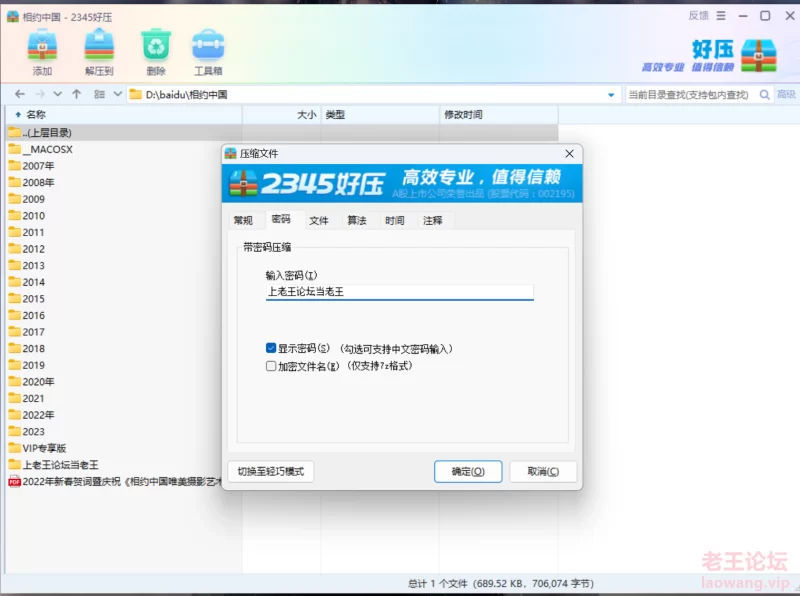Click the 2345好压 logo at top right

coord(759,55)
